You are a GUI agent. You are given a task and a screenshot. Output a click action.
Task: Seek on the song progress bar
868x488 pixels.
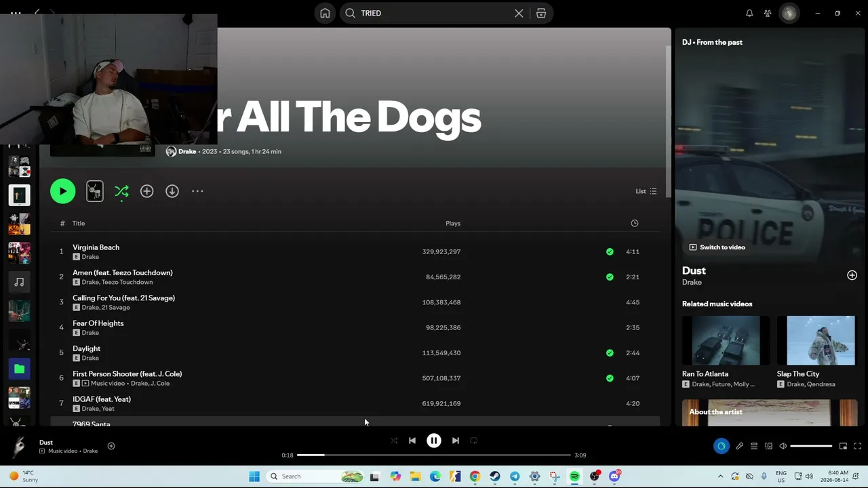[x=434, y=455]
